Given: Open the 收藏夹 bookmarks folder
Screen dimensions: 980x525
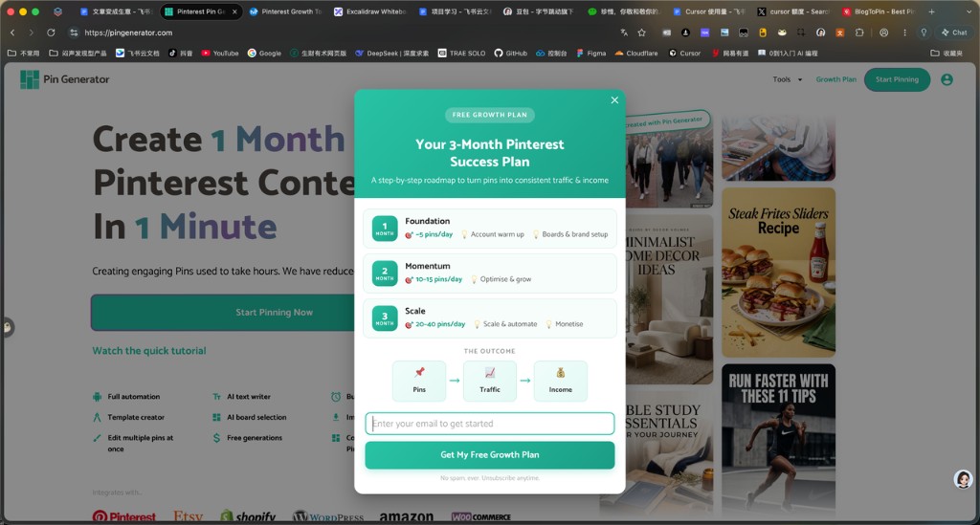Looking at the screenshot, I should tap(947, 53).
